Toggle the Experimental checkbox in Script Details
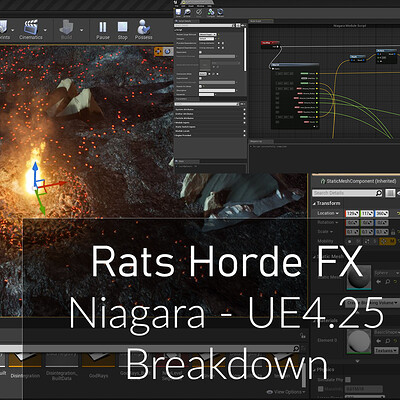 (x=200, y=78)
